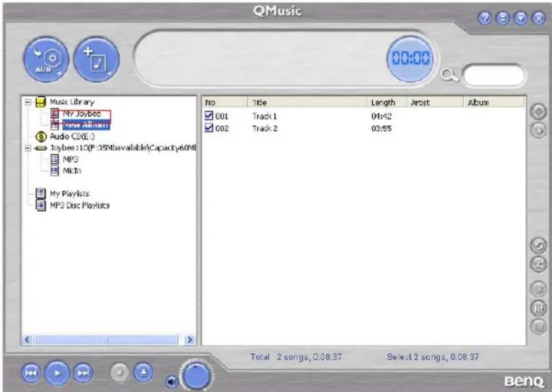Click inside the search input field
The width and height of the screenshot is (552, 392).
click(494, 75)
